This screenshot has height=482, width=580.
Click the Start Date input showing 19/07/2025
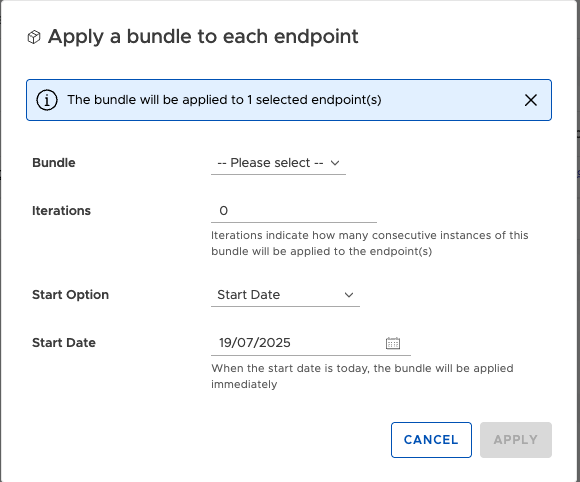click(x=311, y=343)
